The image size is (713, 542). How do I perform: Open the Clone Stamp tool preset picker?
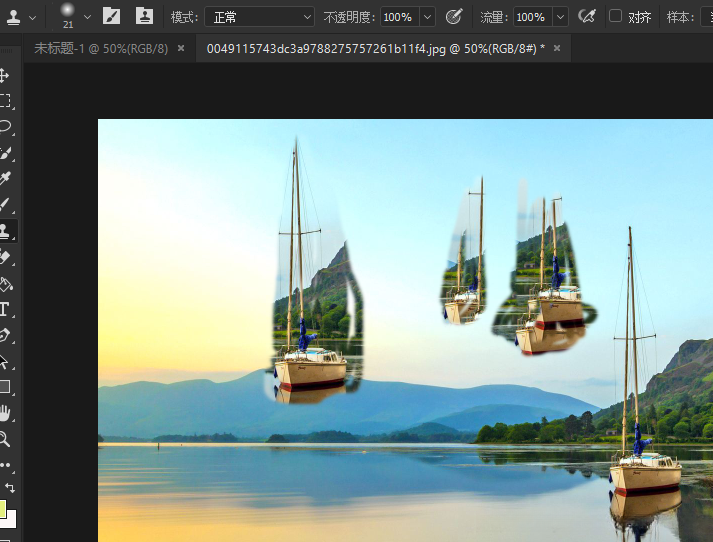pos(13,17)
